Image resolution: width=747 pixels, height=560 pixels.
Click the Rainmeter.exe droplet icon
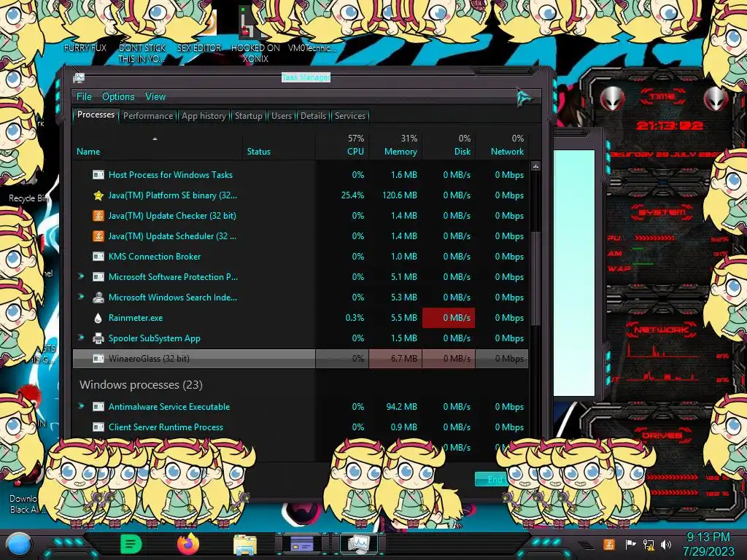(x=98, y=318)
